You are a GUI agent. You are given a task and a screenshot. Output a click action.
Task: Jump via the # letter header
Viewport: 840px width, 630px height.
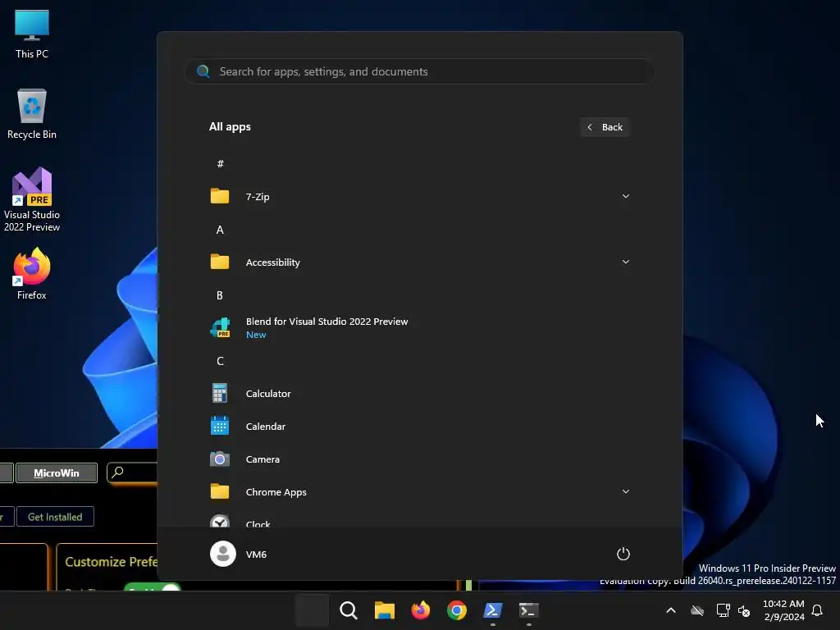220,163
